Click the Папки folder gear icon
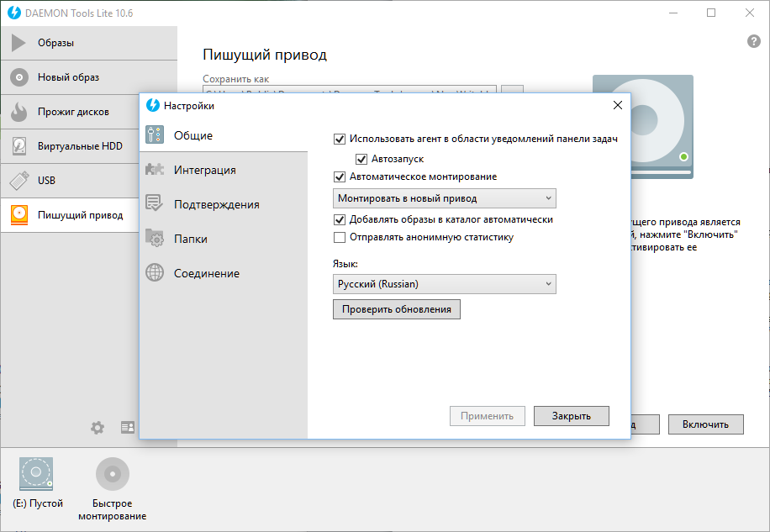This screenshot has height=532, width=770. (x=155, y=238)
